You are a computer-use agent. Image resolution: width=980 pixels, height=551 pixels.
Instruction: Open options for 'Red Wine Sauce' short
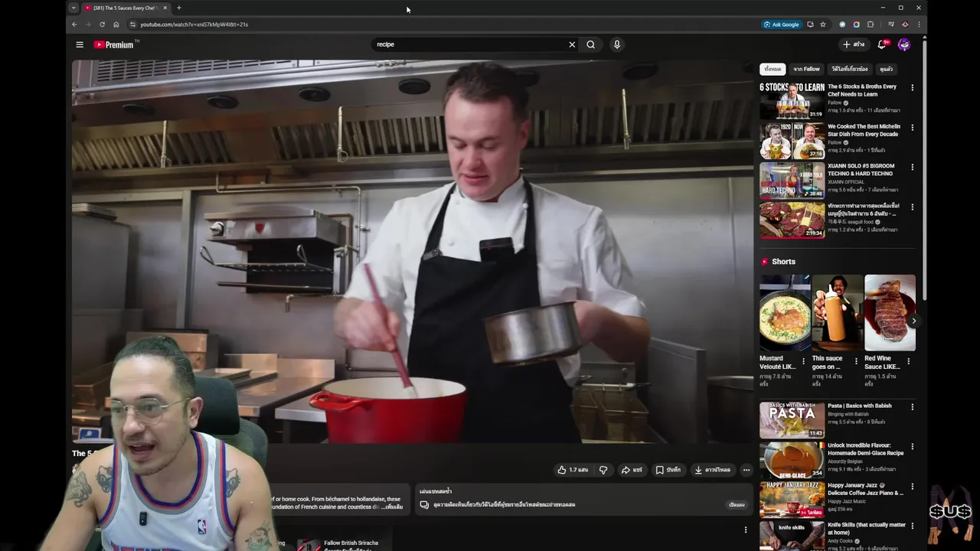pos(909,361)
